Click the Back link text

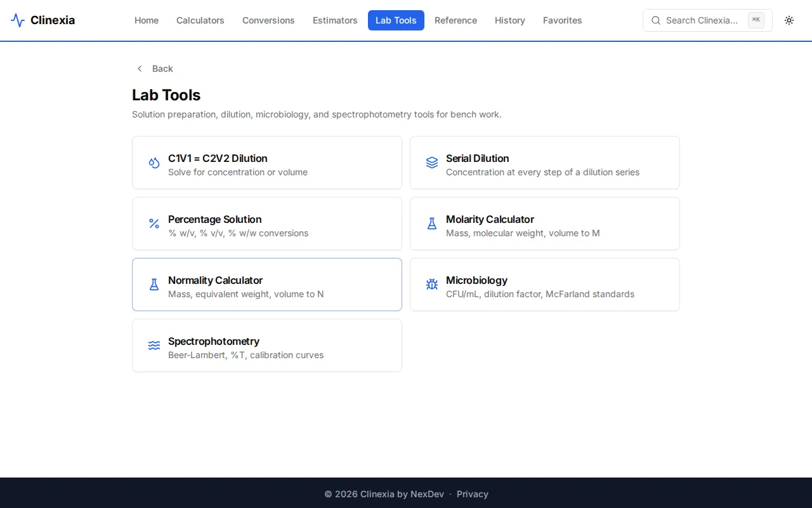[x=162, y=69]
